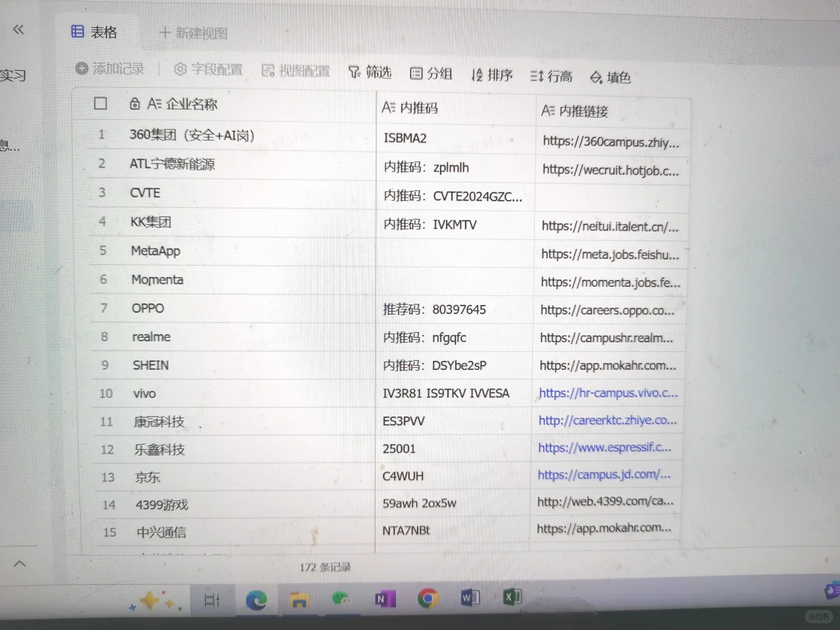
Task: Select code cell 内推码: zplmlh
Action: (426, 167)
